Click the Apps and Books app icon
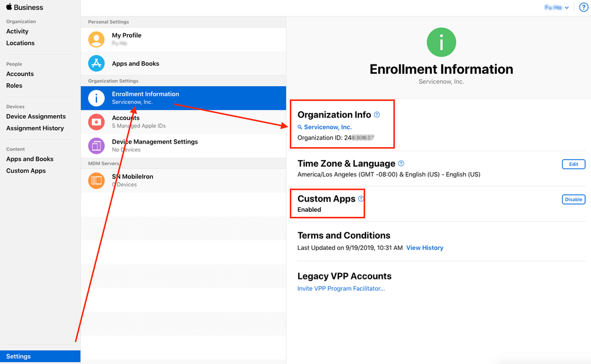Viewport: 591px width, 364px height. pos(96,63)
